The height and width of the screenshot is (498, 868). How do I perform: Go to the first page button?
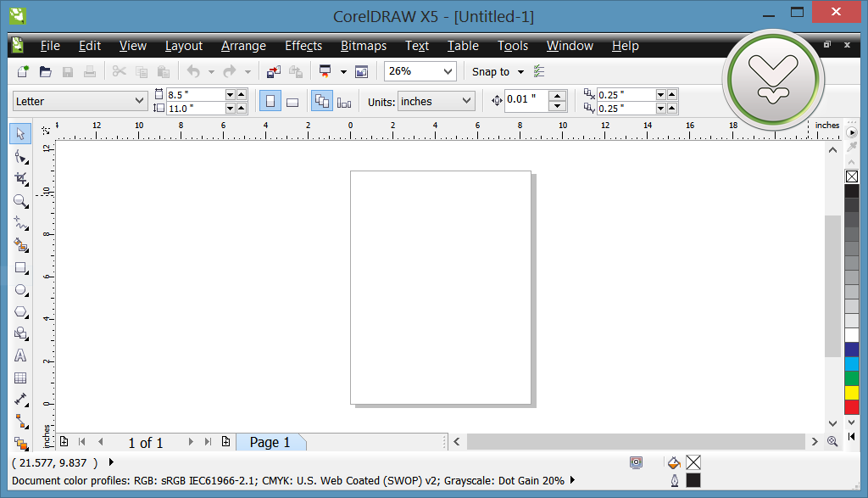[x=82, y=441]
